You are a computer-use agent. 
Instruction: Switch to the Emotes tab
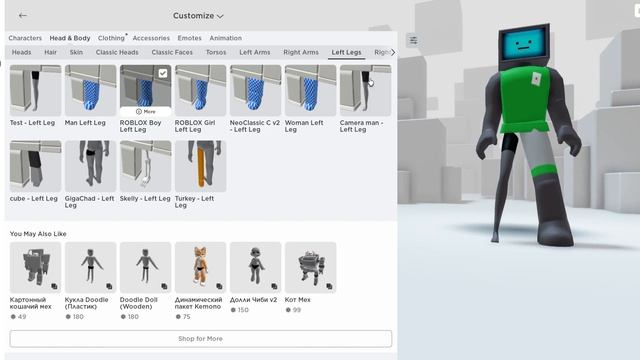tap(189, 38)
